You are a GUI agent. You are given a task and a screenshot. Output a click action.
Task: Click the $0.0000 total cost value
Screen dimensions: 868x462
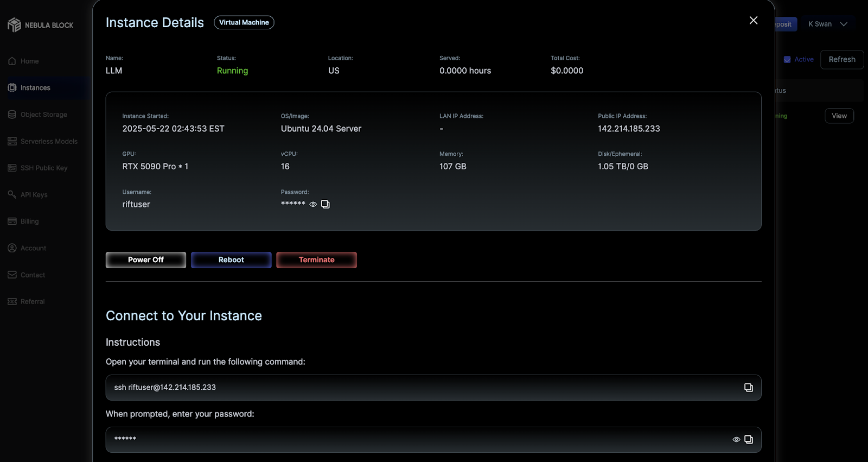[567, 71]
